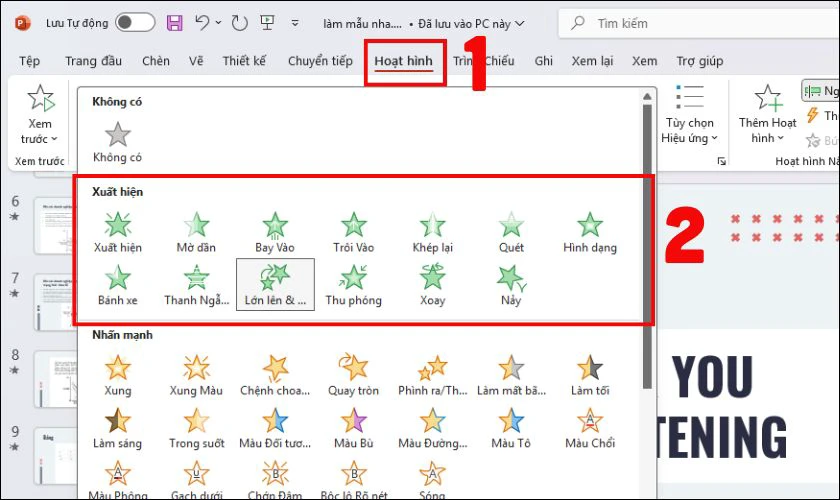The width and height of the screenshot is (840, 500).
Task: Choose the Phình ra/Thu nhỏ effect
Action: tap(432, 375)
